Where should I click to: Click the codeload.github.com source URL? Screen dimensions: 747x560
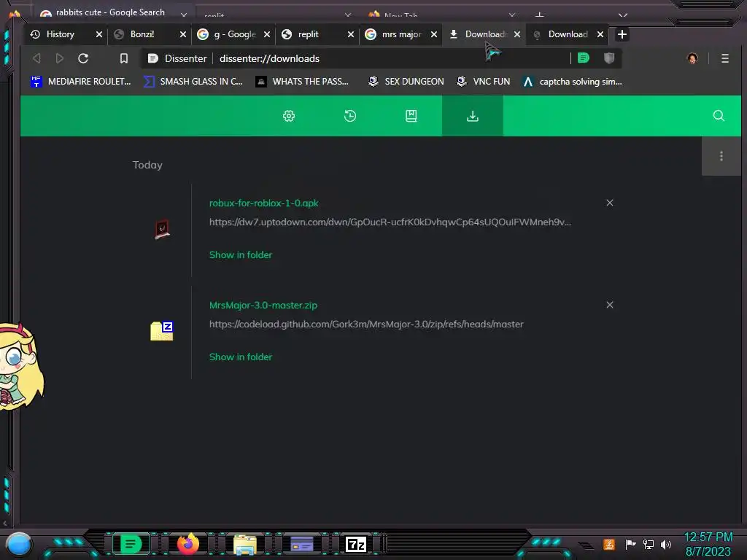366,324
